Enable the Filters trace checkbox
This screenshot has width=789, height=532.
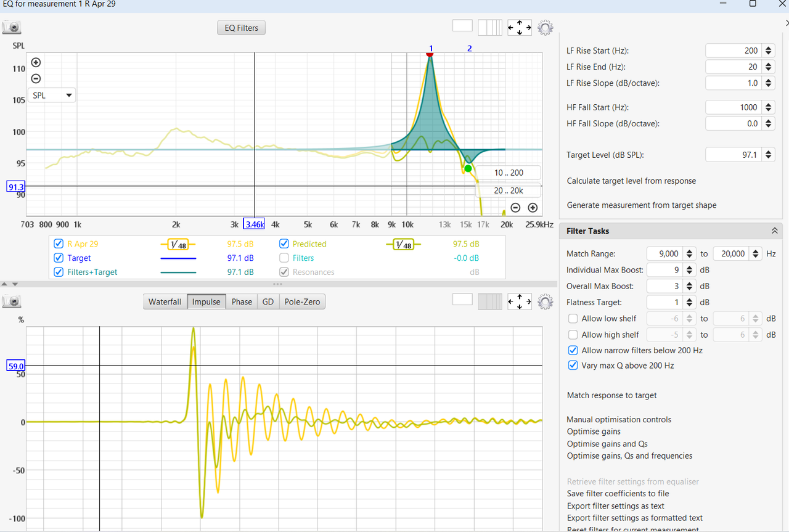pos(284,258)
